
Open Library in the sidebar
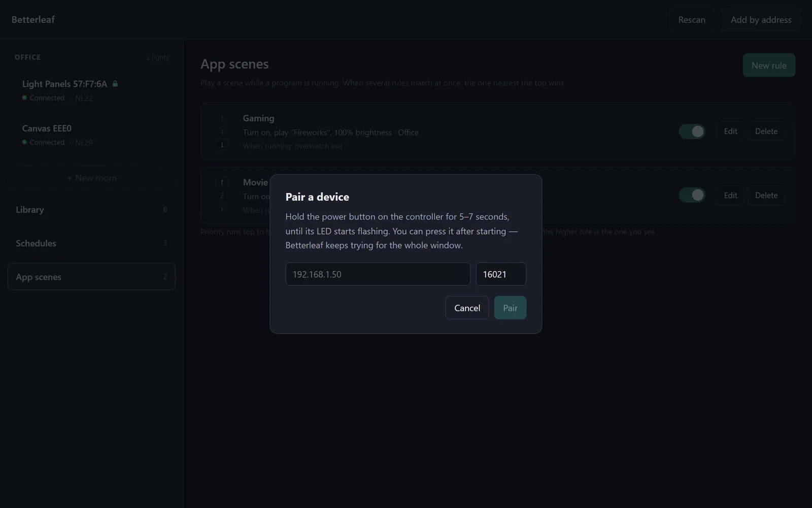pyautogui.click(x=91, y=209)
